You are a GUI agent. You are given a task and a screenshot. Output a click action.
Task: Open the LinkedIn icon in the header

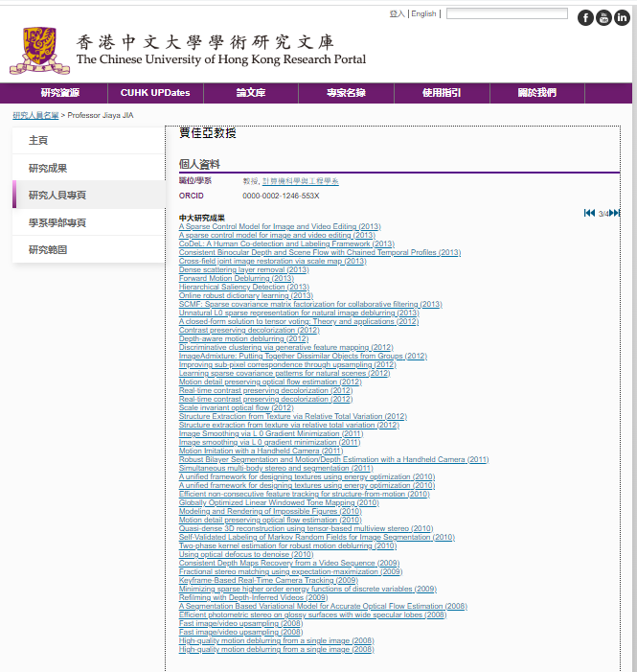click(622, 17)
